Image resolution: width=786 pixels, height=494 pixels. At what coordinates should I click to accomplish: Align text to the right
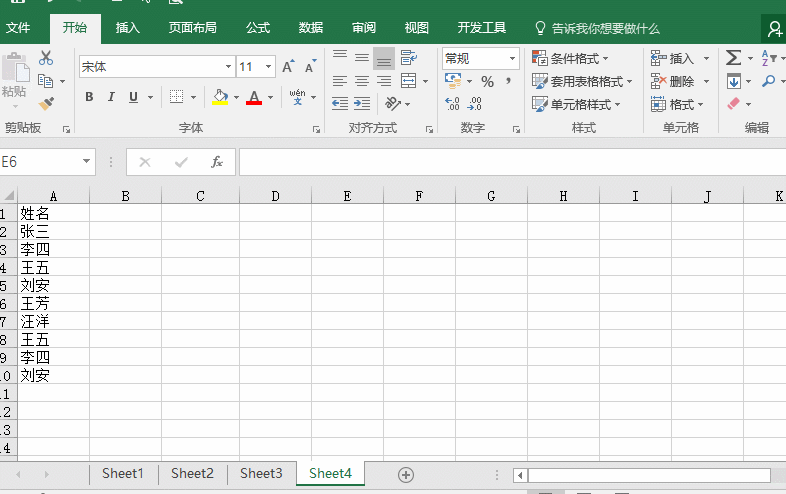pos(384,81)
